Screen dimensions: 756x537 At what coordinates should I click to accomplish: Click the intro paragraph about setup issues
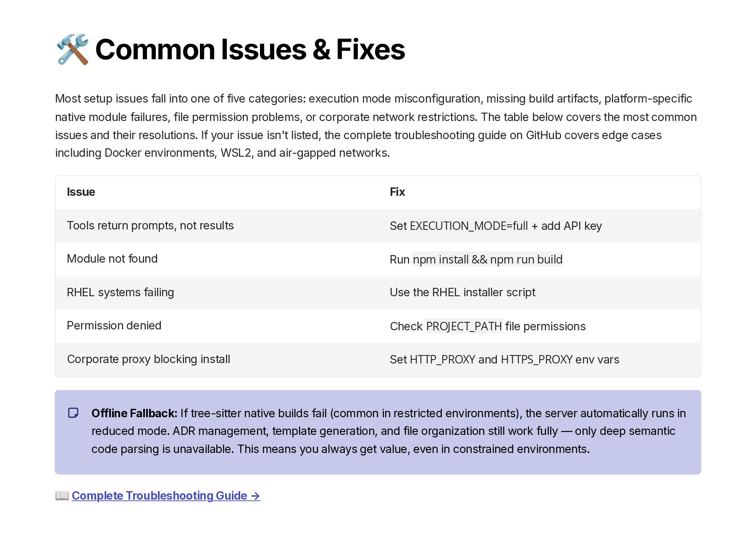coord(376,126)
